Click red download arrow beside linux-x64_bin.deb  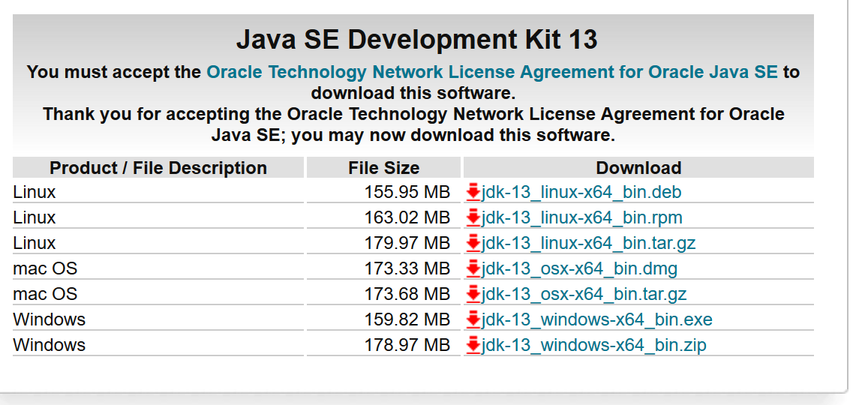(x=473, y=193)
